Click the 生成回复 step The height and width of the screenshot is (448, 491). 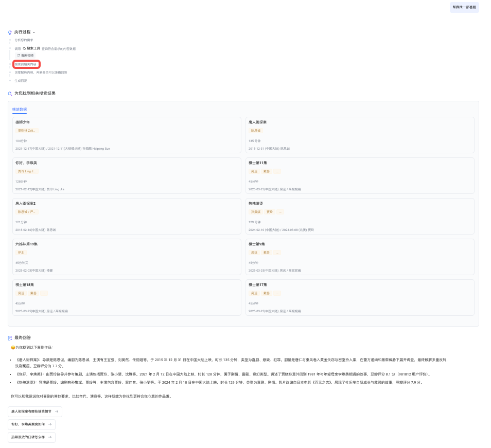tap(21, 81)
